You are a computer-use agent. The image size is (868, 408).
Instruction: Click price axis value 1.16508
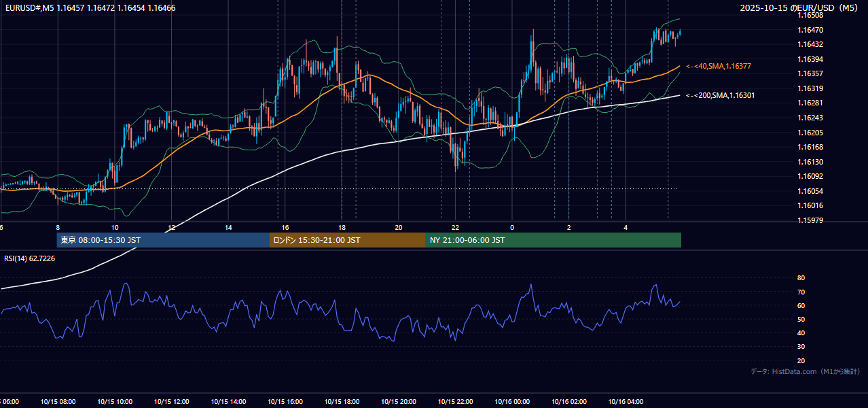tap(810, 15)
